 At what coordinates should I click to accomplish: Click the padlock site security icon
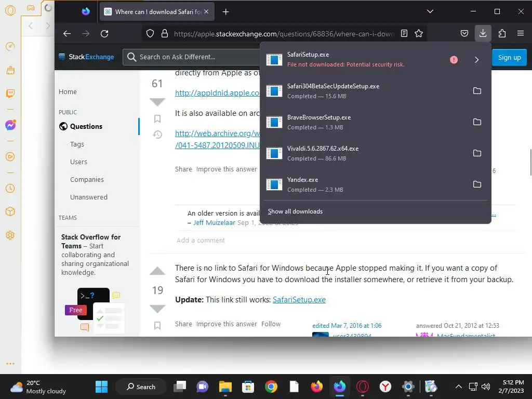pyautogui.click(x=165, y=34)
